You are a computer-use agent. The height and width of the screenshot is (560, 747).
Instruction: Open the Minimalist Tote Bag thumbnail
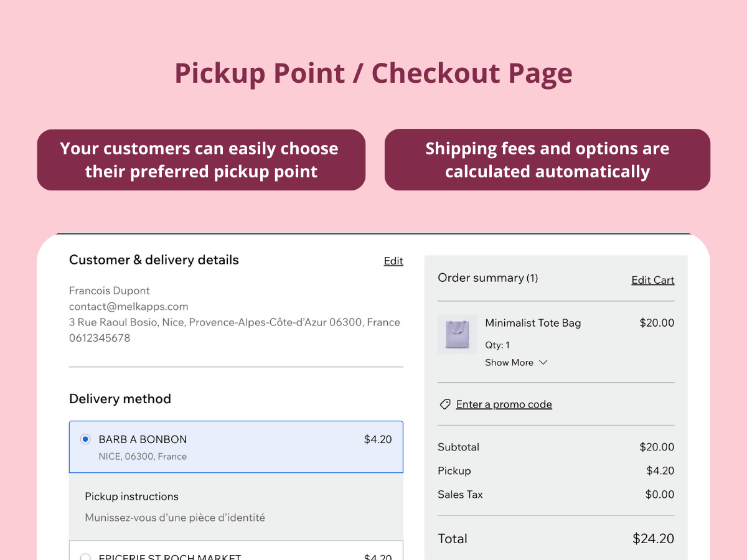458,334
